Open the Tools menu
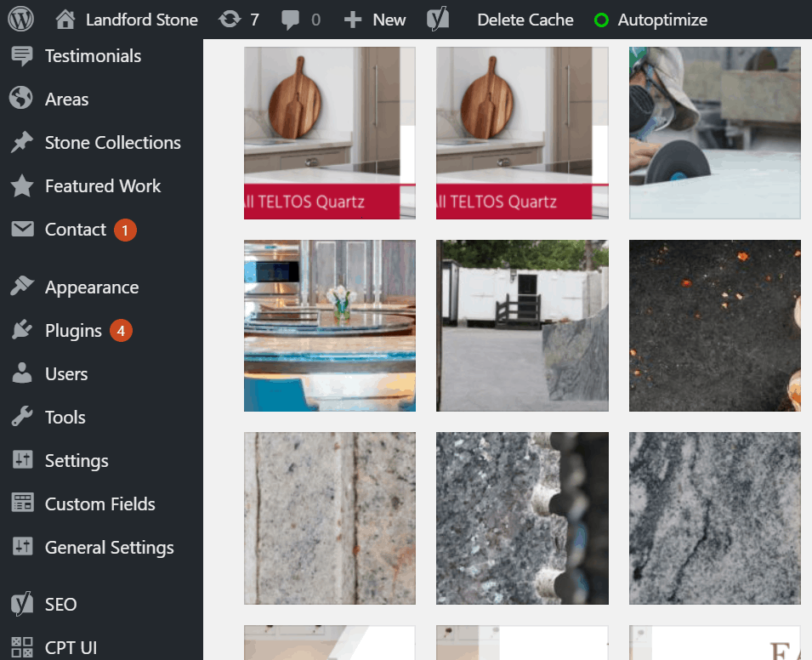 click(65, 418)
